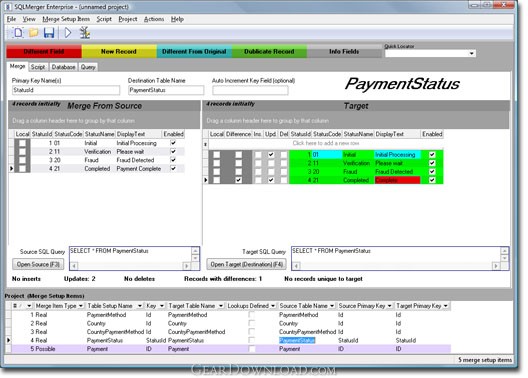Toggle Del checkbox for target Fraud row
The width and height of the screenshot is (528, 378).
click(284, 172)
